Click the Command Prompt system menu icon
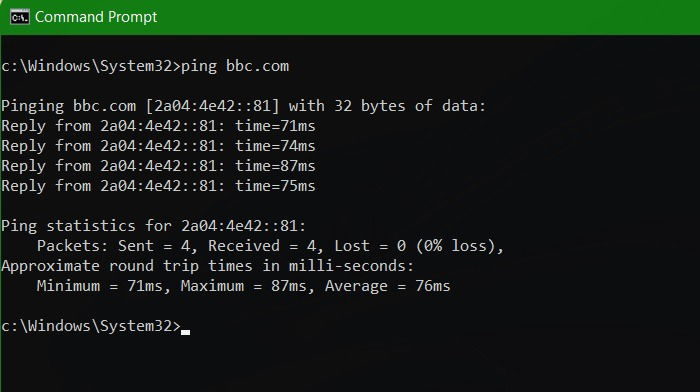 [x=20, y=17]
